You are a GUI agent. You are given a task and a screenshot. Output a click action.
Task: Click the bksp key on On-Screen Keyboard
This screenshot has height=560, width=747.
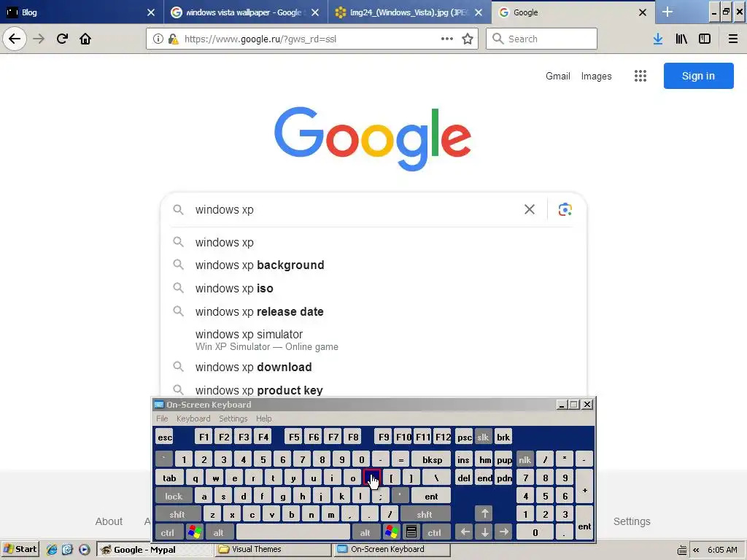[x=431, y=459]
